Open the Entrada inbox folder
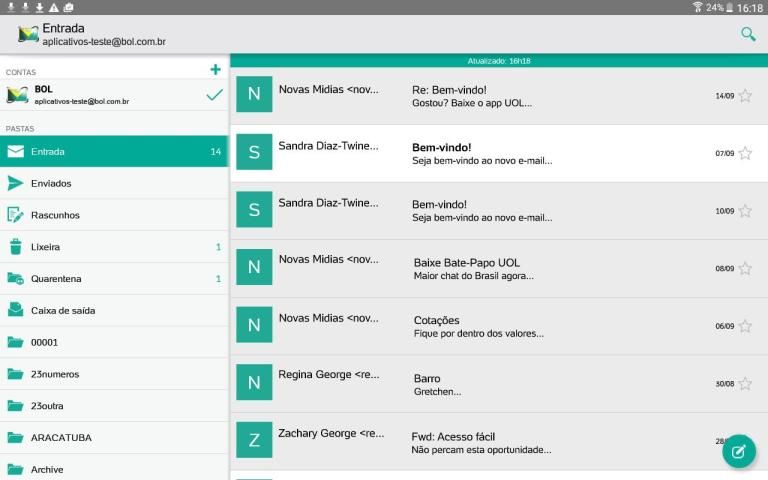The width and height of the screenshot is (768, 480). (x=114, y=151)
